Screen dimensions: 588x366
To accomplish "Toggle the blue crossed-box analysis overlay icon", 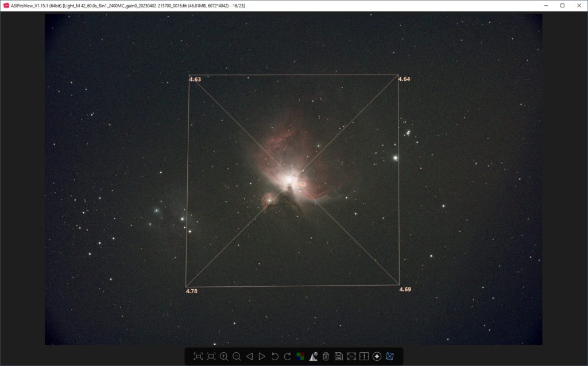I will pyautogui.click(x=390, y=356).
